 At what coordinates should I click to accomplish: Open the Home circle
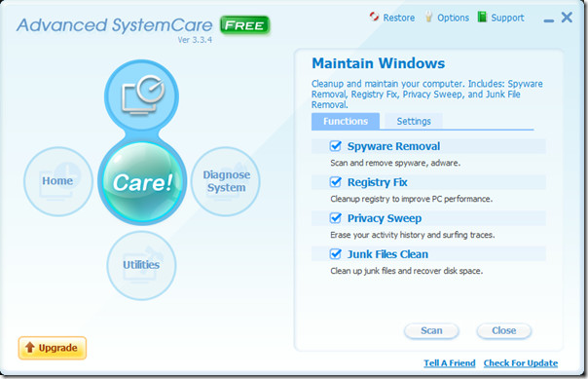pyautogui.click(x=58, y=181)
